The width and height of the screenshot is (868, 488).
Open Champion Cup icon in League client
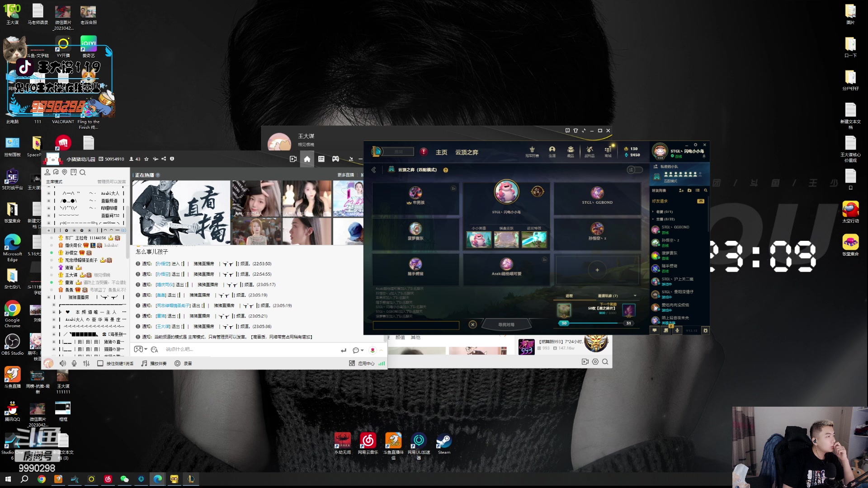click(x=532, y=151)
